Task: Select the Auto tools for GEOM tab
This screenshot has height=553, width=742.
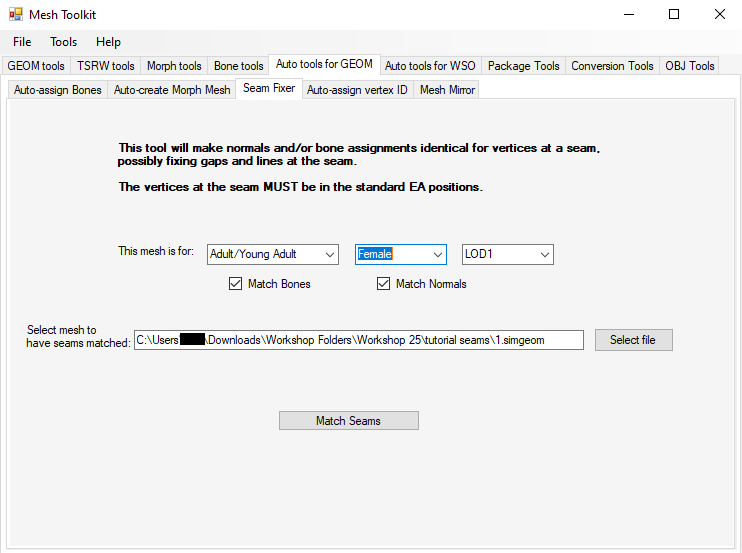Action: click(324, 64)
